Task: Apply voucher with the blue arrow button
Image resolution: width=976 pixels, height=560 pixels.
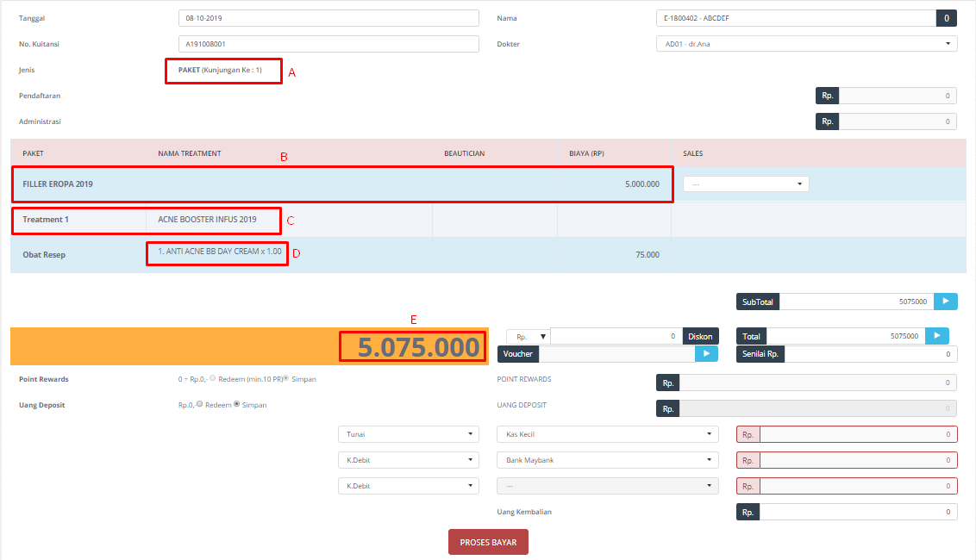Action: [706, 353]
